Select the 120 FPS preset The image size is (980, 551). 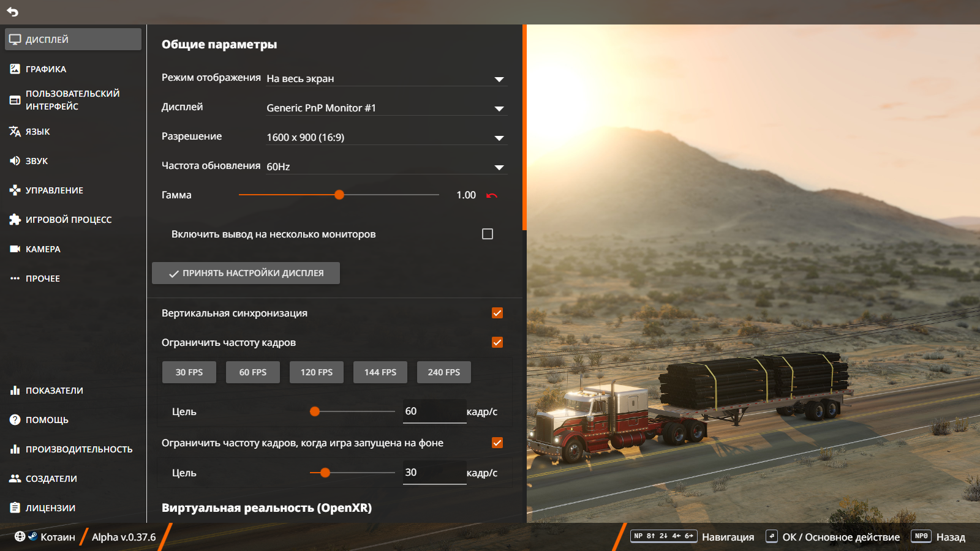point(317,372)
